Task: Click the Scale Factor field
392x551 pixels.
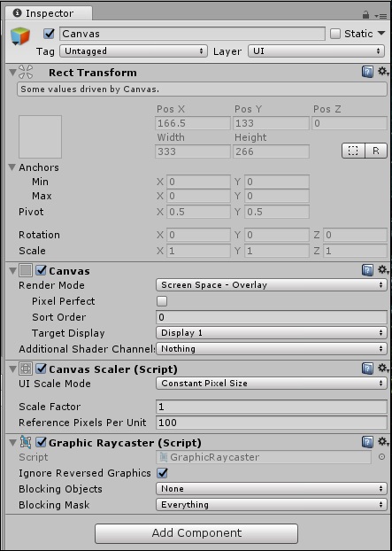Action: tap(272, 407)
